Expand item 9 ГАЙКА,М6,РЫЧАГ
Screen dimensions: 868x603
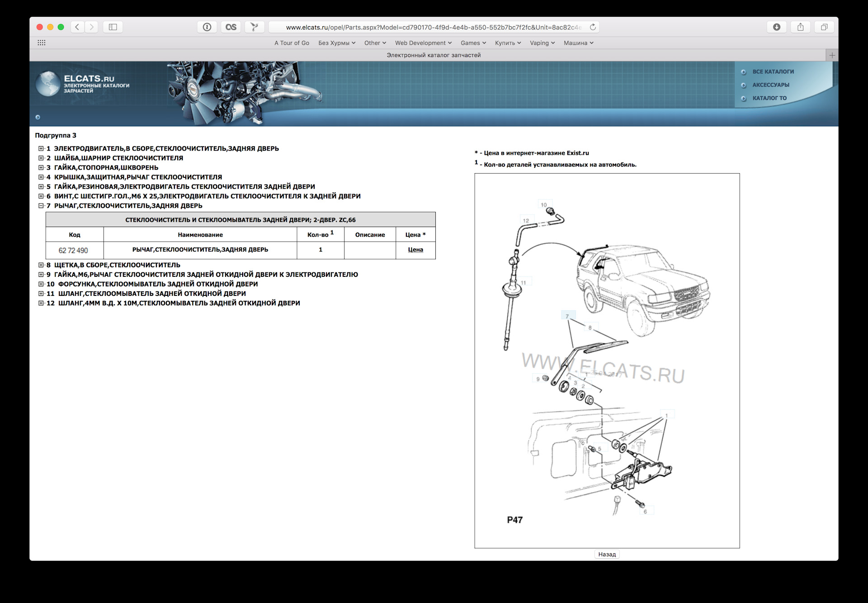41,275
